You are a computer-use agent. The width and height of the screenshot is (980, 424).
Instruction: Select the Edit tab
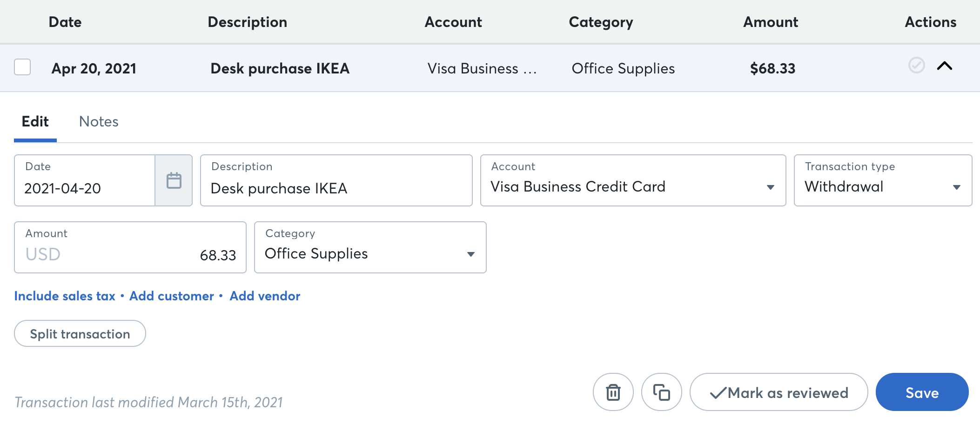click(x=35, y=121)
